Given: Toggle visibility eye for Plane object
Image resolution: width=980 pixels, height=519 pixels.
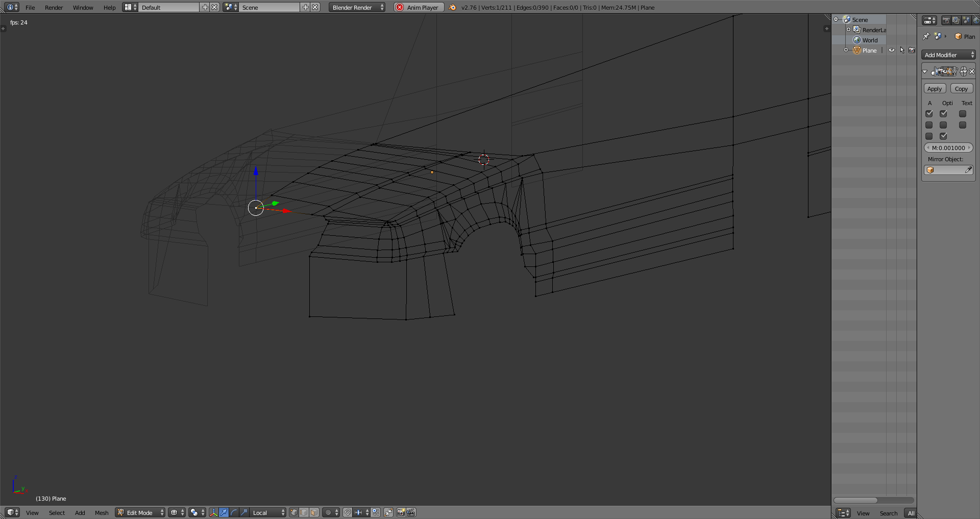Looking at the screenshot, I should (x=892, y=51).
